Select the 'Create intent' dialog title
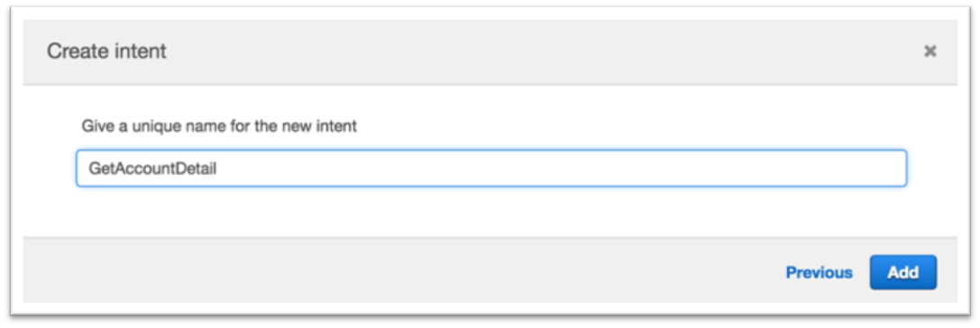This screenshot has width=980, height=328. point(107,51)
